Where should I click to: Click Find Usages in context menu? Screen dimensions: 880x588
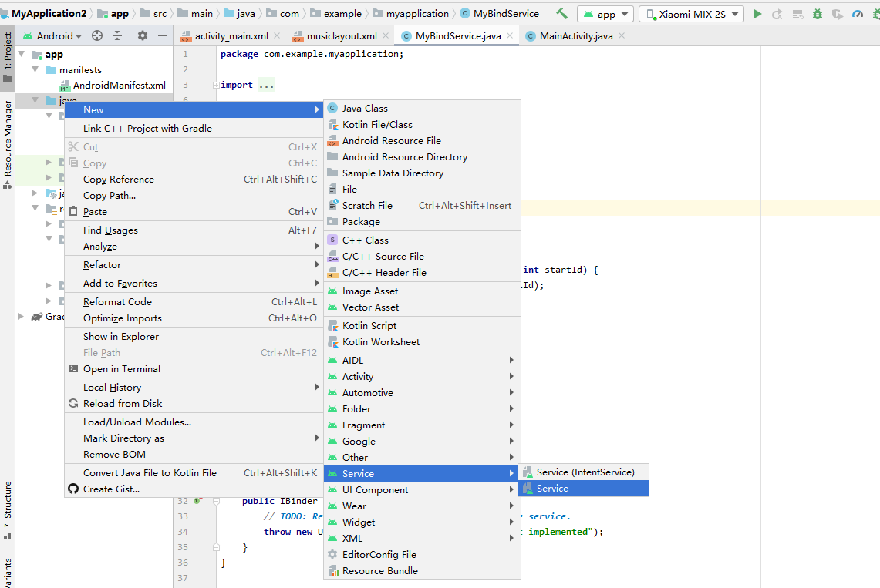[194, 230]
